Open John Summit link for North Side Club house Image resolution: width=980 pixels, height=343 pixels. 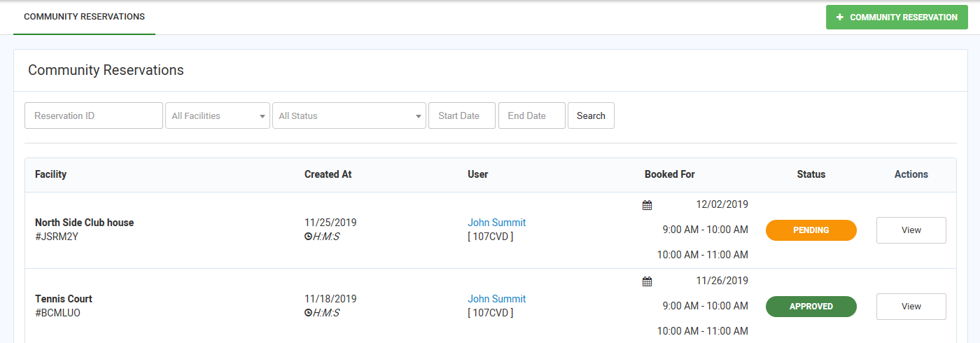(x=496, y=223)
